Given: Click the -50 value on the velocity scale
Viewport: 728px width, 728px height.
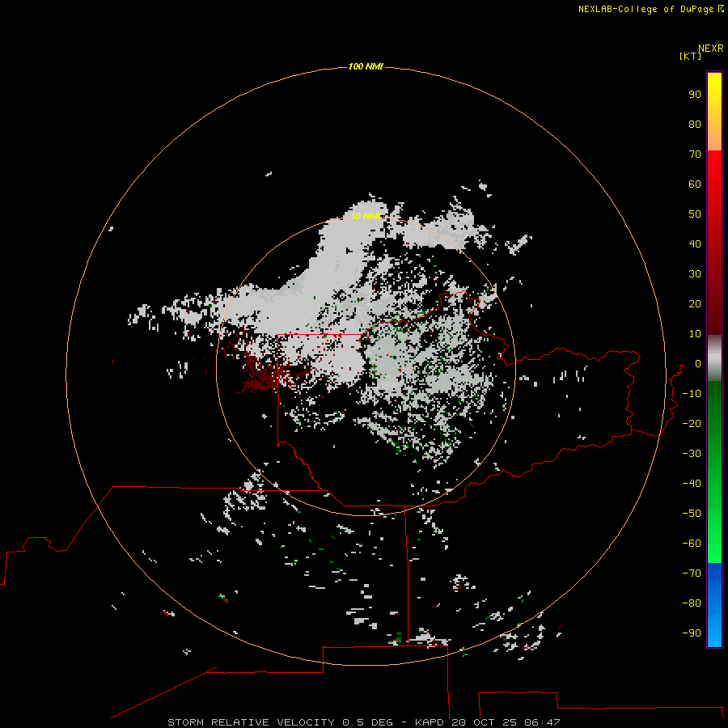Looking at the screenshot, I should [x=692, y=513].
